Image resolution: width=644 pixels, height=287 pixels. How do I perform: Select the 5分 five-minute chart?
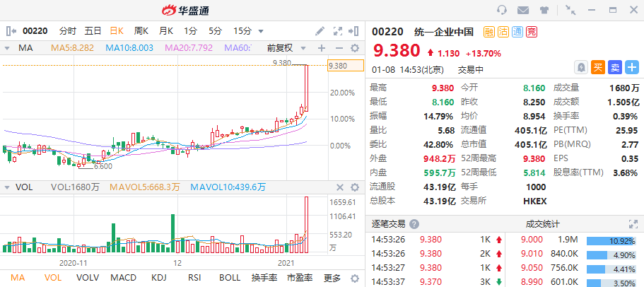click(x=215, y=31)
